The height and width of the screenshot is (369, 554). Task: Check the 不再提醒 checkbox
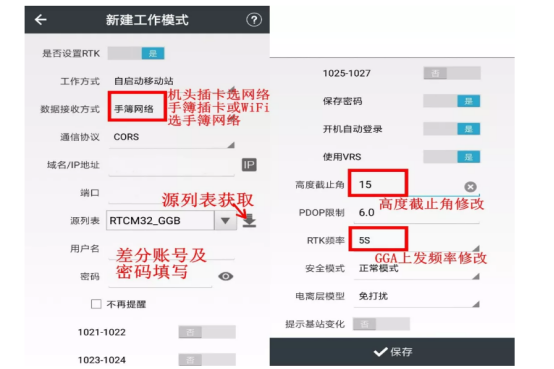coord(96,304)
